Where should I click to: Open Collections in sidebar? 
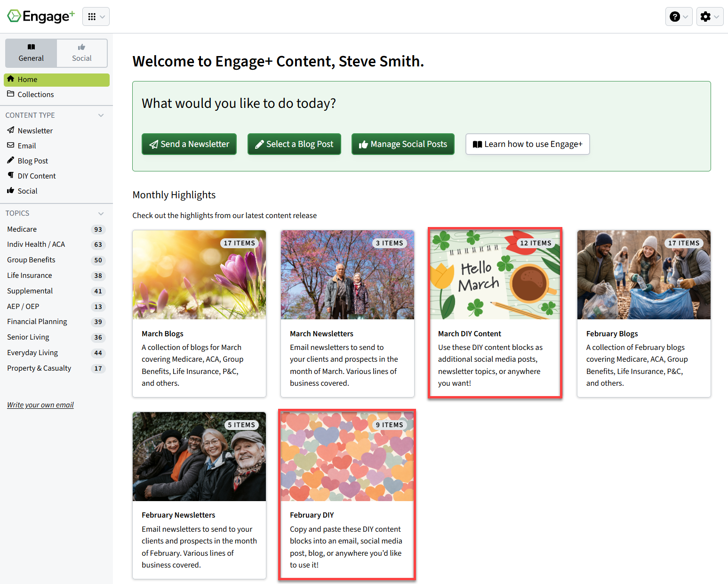56,95
